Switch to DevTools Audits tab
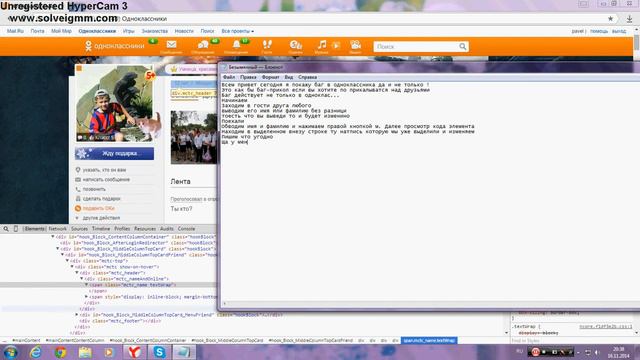Screen dimensions: 640x360 coord(167,229)
